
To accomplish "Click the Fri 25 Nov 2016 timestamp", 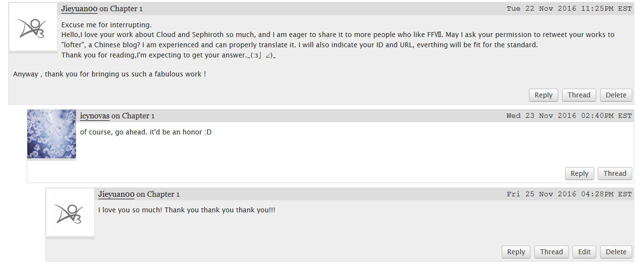I will click(x=569, y=194).
